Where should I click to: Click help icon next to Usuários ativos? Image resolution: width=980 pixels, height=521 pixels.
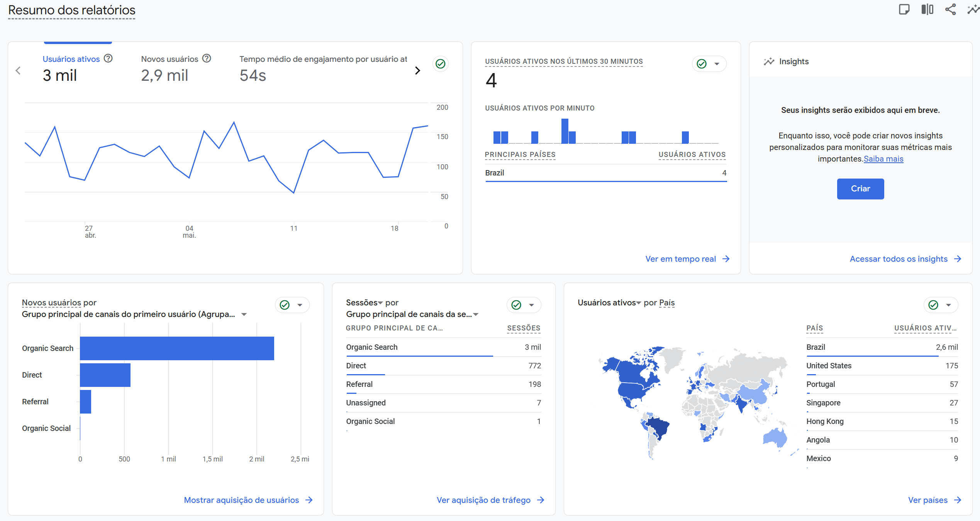tap(108, 58)
